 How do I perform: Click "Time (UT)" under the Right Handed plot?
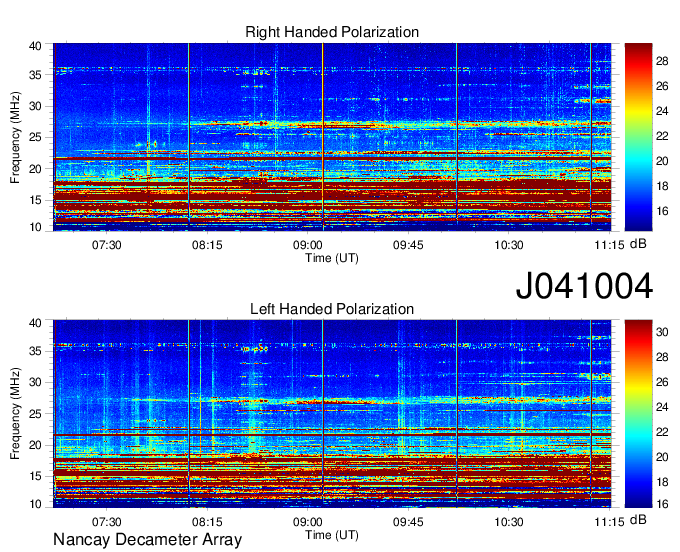click(332, 258)
